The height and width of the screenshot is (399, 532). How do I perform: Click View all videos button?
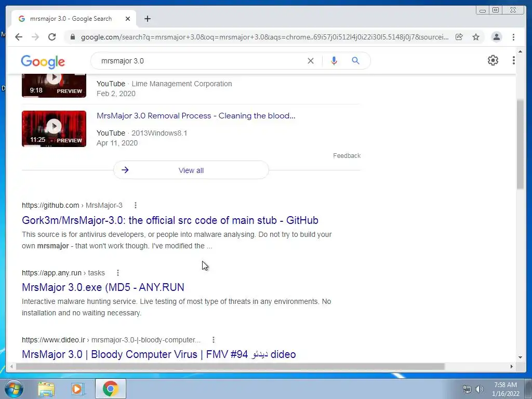[x=191, y=170]
